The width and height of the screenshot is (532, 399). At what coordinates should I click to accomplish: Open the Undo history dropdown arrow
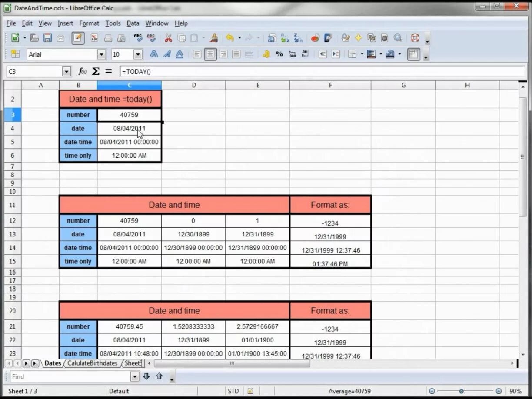(x=239, y=38)
